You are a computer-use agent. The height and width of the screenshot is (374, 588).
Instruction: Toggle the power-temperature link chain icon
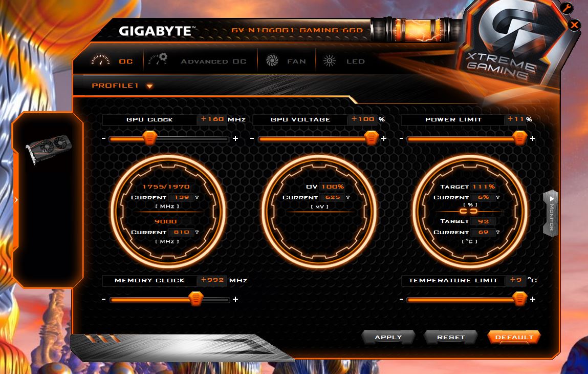coord(468,212)
